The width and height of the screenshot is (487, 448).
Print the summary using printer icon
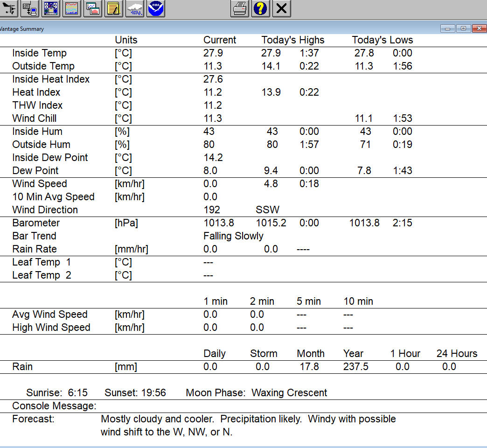tap(239, 8)
